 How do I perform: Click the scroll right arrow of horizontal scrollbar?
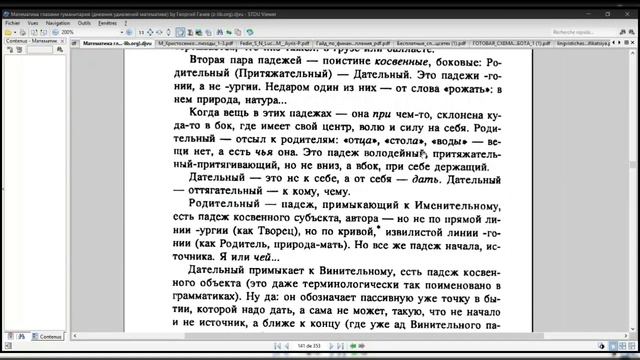pyautogui.click(x=626, y=336)
